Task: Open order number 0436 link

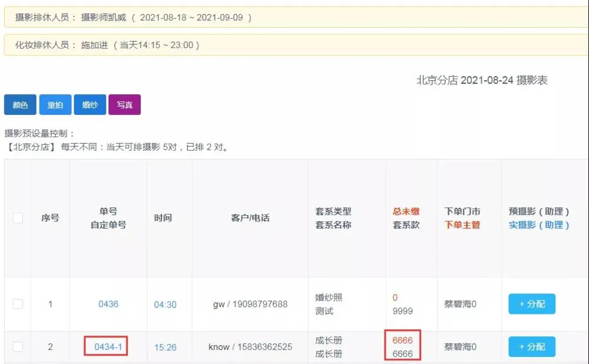Action: (x=108, y=305)
